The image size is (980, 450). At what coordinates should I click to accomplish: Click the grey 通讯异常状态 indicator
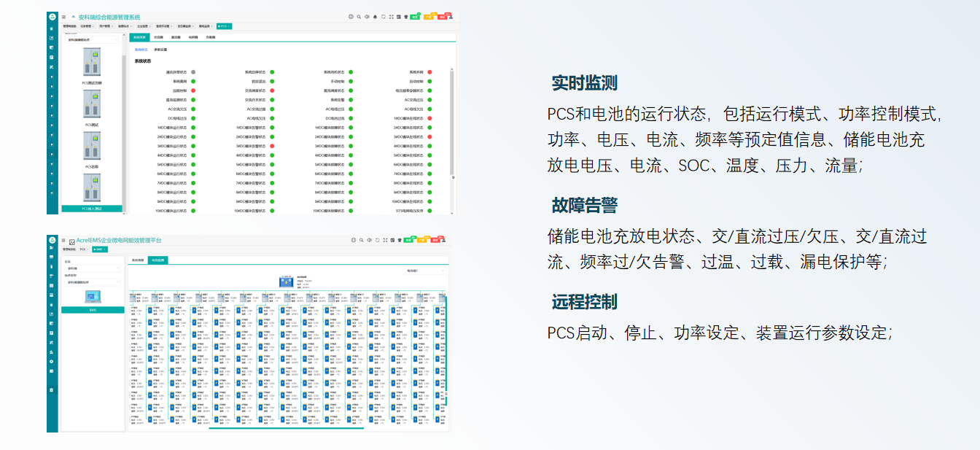point(193,72)
